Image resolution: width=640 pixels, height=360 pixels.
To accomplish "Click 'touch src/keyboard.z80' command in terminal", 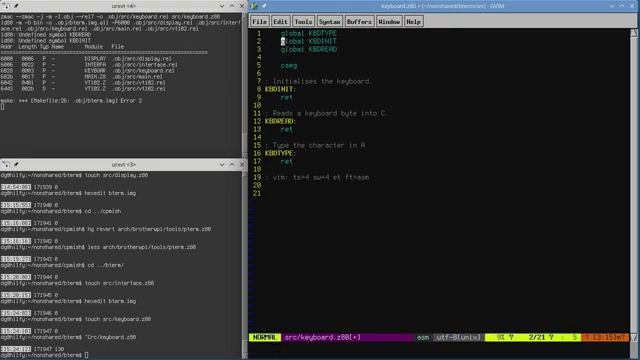I will coord(118,319).
